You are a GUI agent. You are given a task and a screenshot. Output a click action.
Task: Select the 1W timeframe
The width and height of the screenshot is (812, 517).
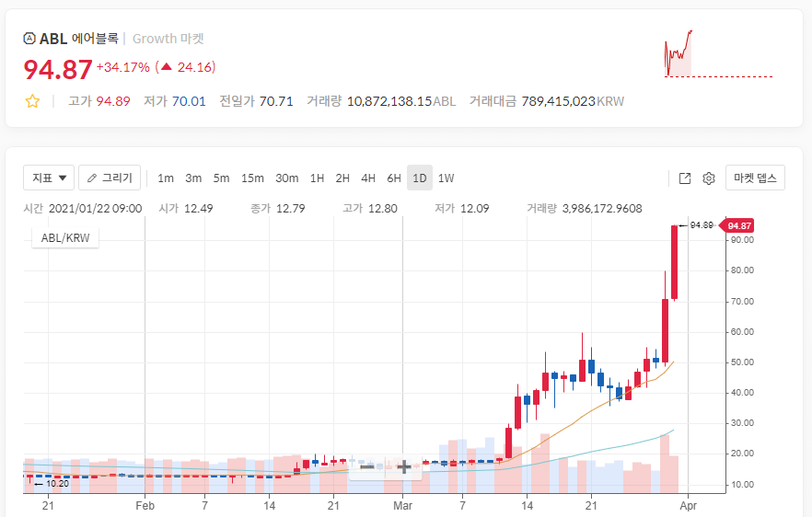click(x=446, y=178)
